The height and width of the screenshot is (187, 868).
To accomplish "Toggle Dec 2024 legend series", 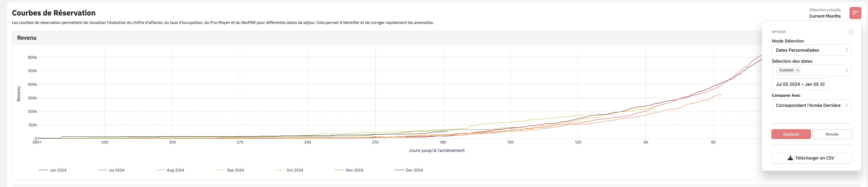I will pos(409,170).
